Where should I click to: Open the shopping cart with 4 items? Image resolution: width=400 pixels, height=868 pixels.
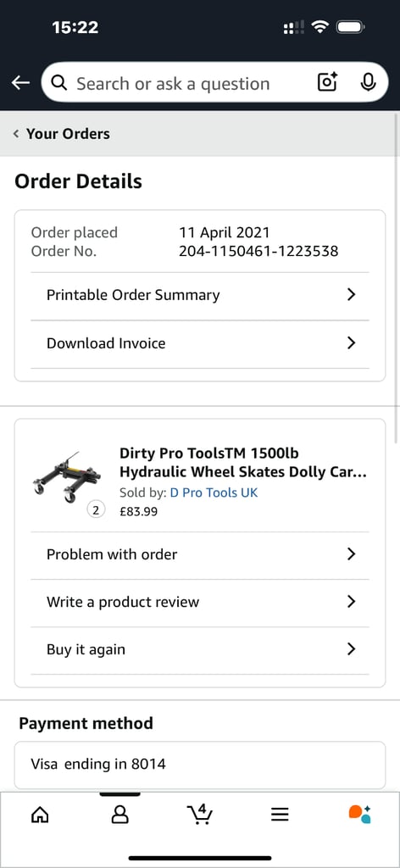click(x=200, y=814)
